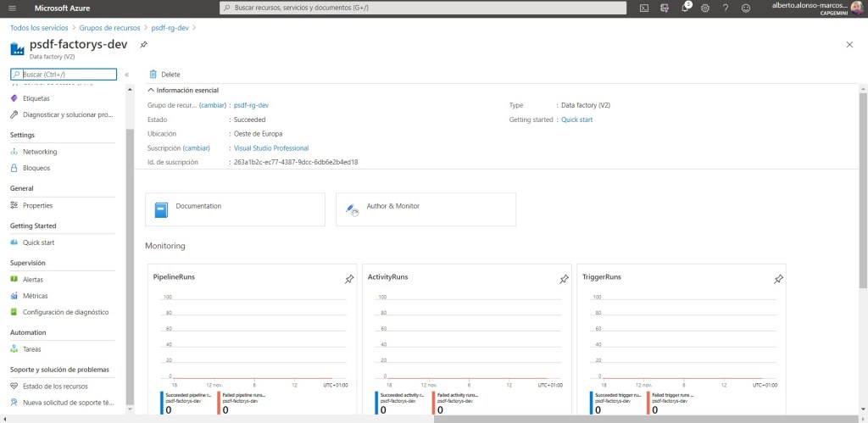Click the horizontal scrollbar at bottom
Image resolution: width=868 pixels, height=423 pixels.
492,419
